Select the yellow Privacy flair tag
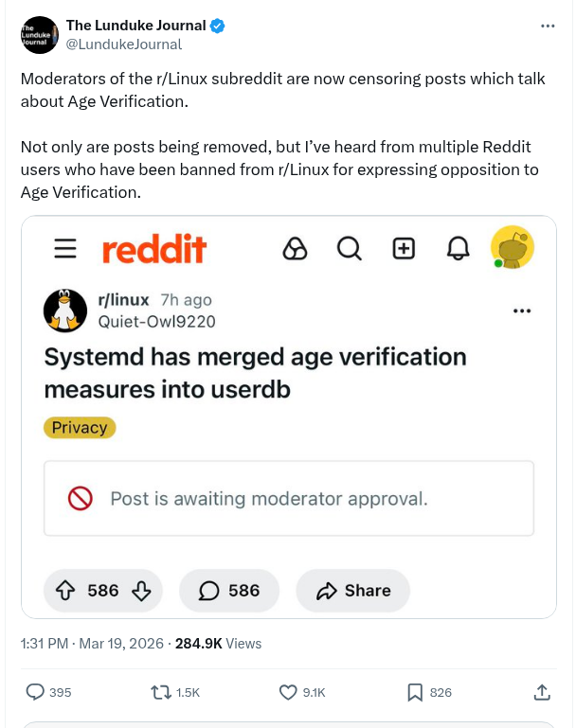Viewport: 576px width, 728px height. [80, 428]
